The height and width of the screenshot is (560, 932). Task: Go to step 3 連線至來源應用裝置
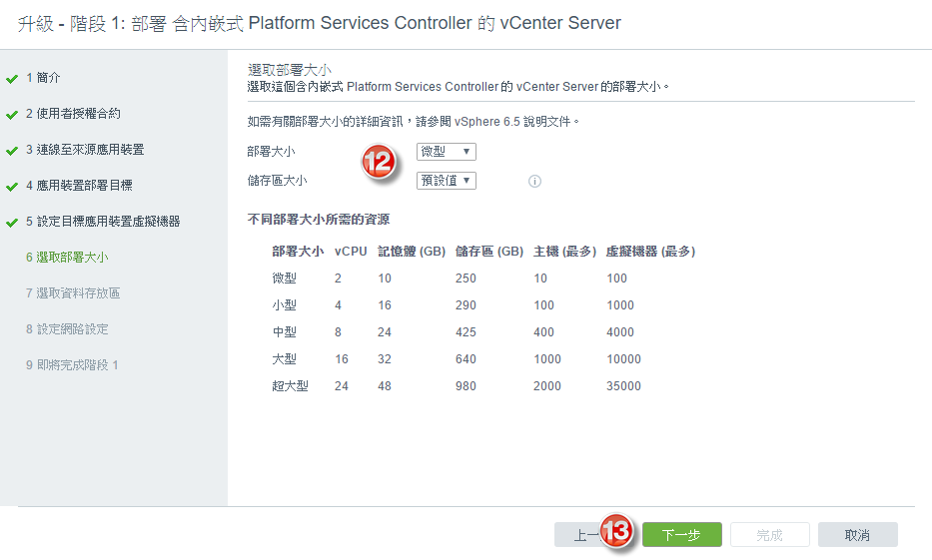pos(85,150)
